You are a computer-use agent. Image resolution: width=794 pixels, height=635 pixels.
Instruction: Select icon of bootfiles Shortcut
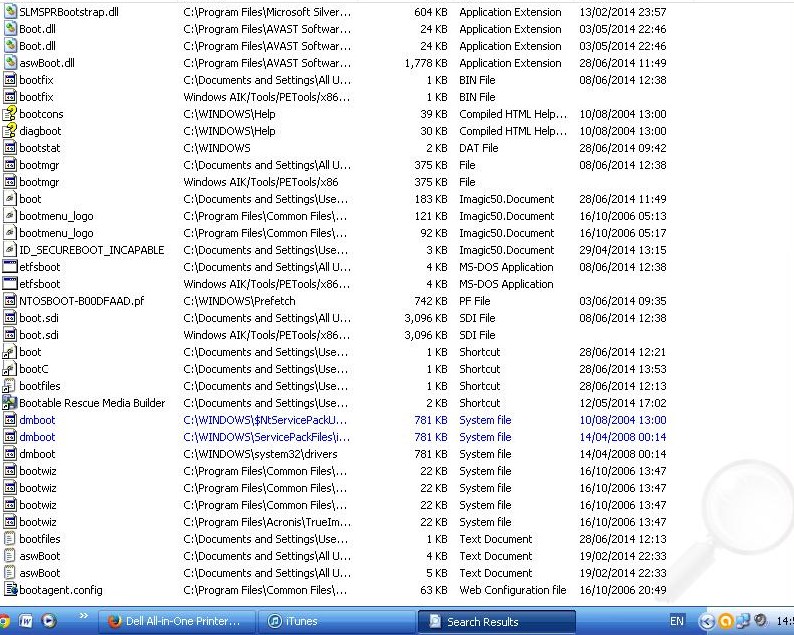point(10,386)
